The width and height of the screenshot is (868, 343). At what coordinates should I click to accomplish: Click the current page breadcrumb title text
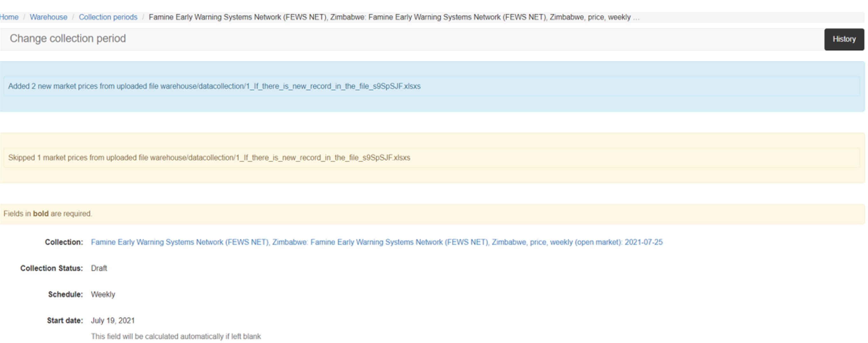[x=389, y=17]
